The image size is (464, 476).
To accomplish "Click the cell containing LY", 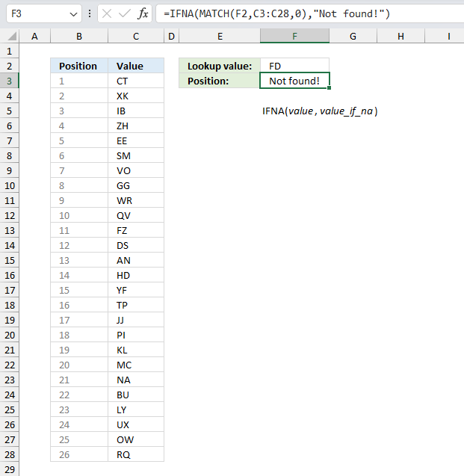I will (136, 409).
